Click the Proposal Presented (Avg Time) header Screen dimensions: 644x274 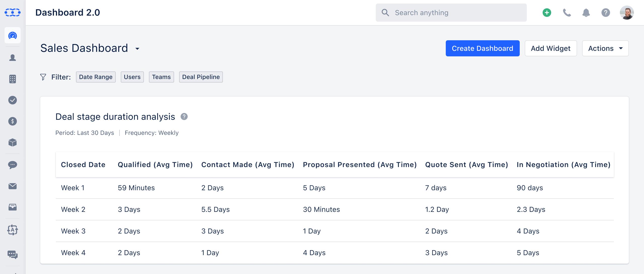click(x=360, y=165)
